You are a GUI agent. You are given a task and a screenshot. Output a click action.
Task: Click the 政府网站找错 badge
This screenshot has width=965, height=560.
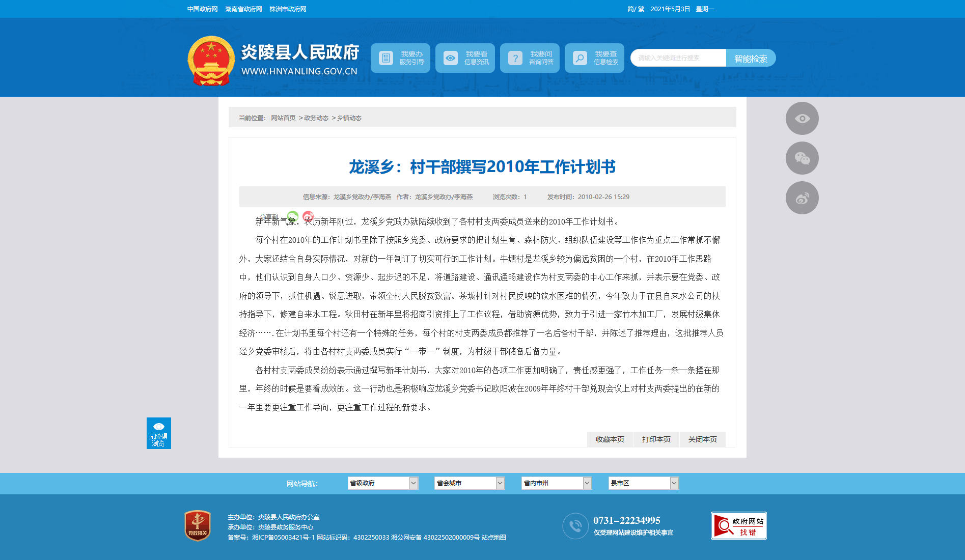tap(738, 525)
